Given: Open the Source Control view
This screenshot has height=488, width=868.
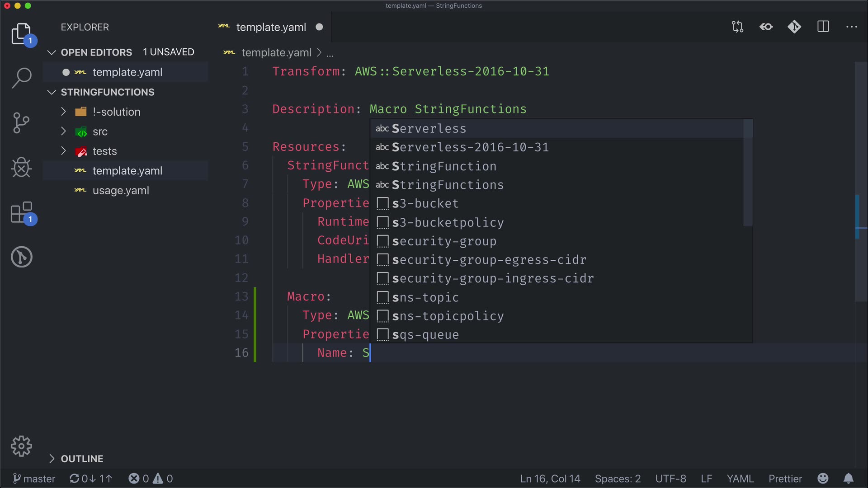Looking at the screenshot, I should [x=21, y=122].
